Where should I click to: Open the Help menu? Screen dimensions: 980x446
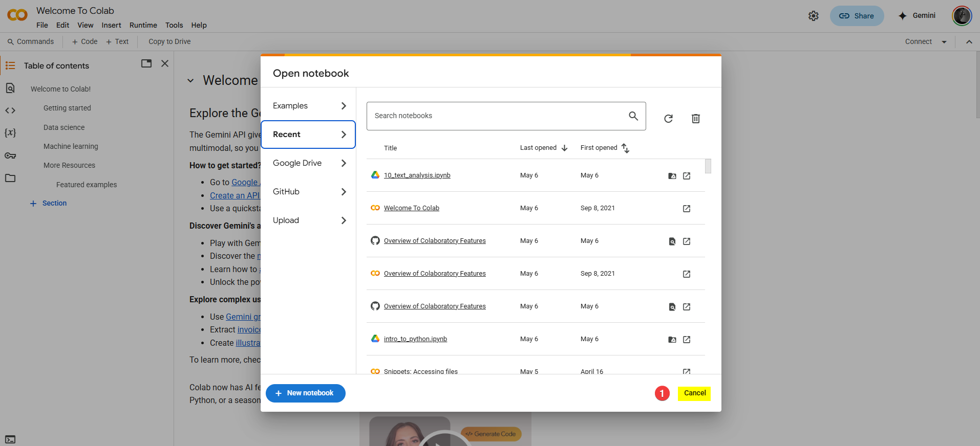[199, 25]
